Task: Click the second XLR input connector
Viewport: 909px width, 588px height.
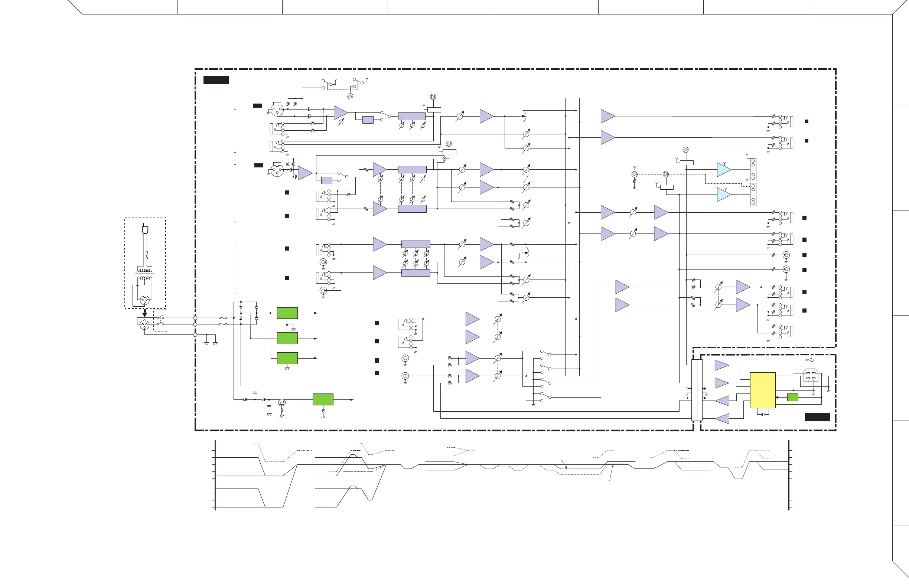Action: (x=277, y=169)
